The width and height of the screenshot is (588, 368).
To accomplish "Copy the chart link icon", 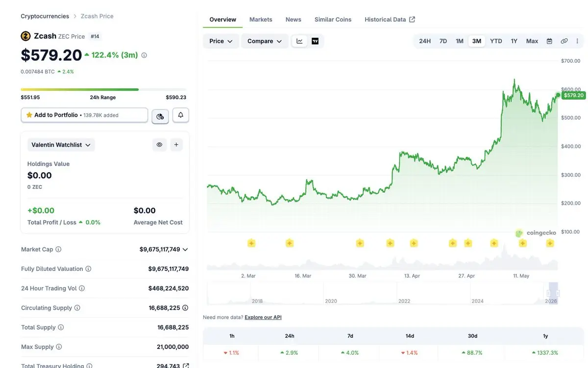I will click(x=564, y=41).
